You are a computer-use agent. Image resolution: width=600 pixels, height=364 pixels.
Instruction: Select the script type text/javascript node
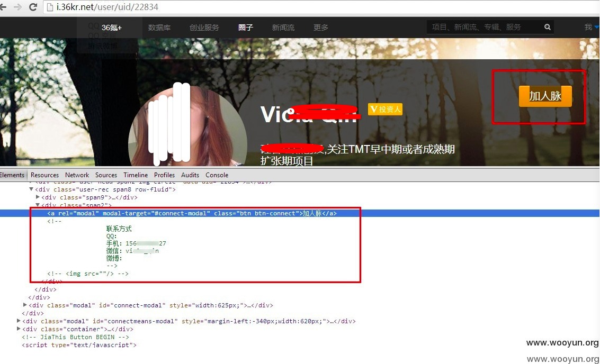[x=79, y=345]
